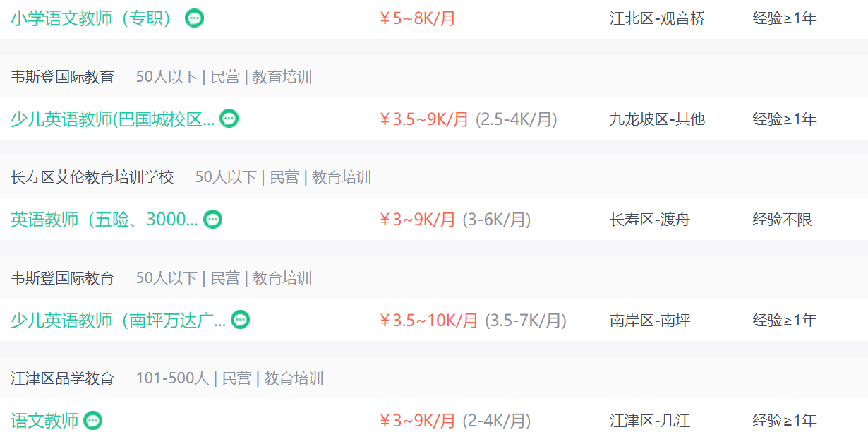This screenshot has height=437, width=868.
Task: Open chat icon beside 小学语文教师（专职）
Action: coord(195,18)
